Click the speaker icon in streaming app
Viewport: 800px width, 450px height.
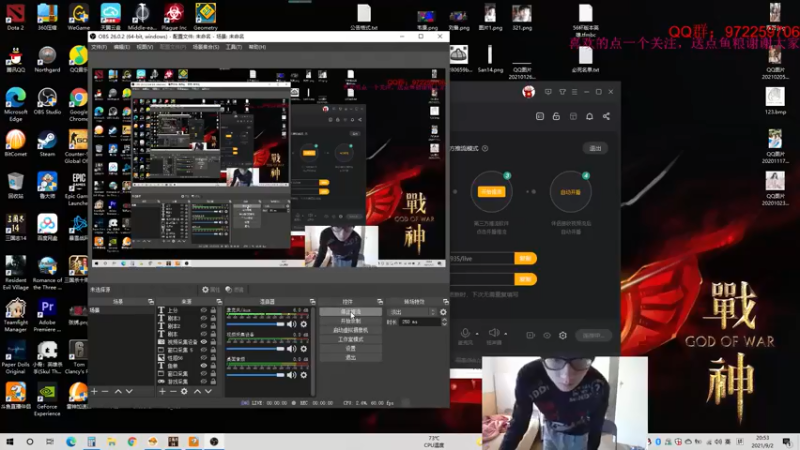click(x=493, y=333)
